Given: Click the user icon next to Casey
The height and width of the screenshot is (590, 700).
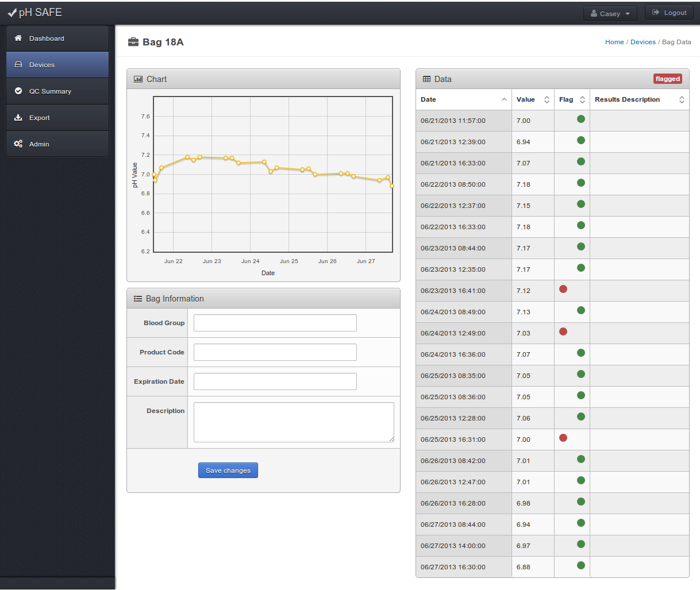Looking at the screenshot, I should pos(594,13).
